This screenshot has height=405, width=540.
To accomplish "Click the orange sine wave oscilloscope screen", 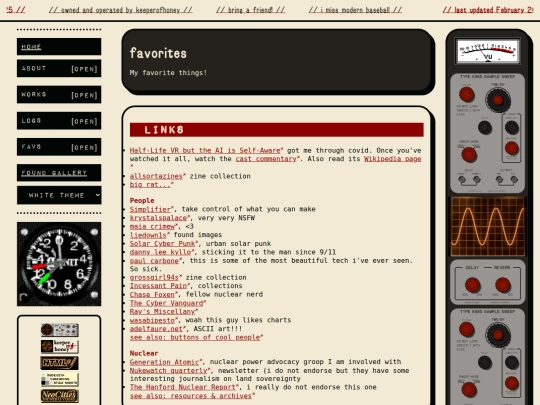I will [x=488, y=227].
